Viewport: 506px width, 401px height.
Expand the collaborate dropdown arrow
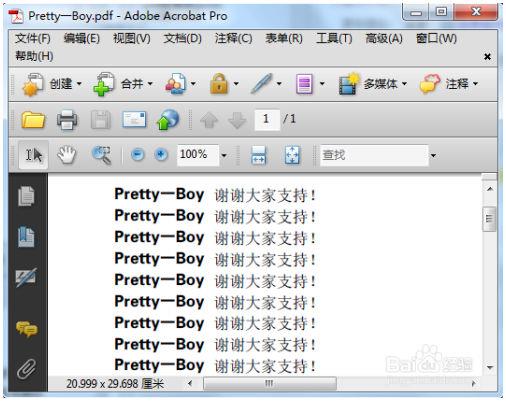(x=193, y=84)
